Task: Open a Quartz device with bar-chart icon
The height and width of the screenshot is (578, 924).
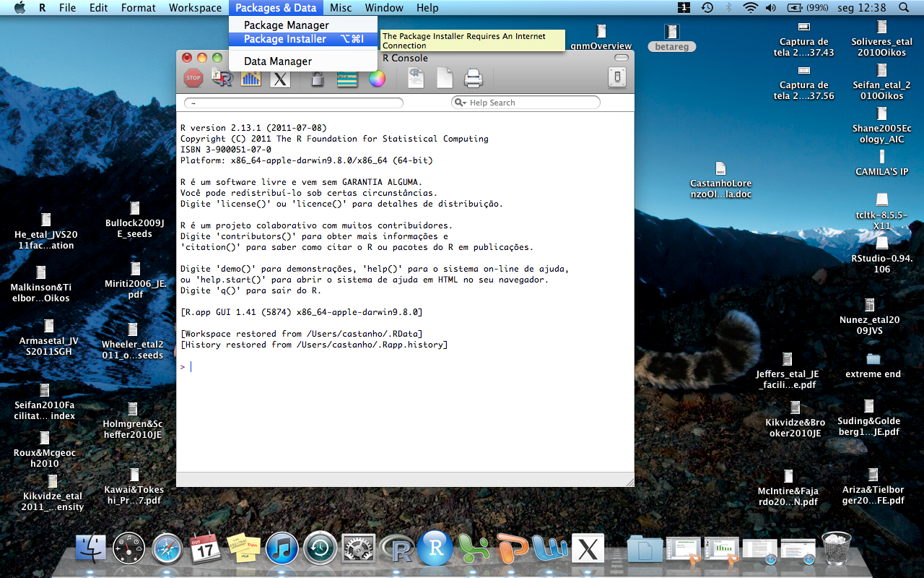Action: [250, 78]
